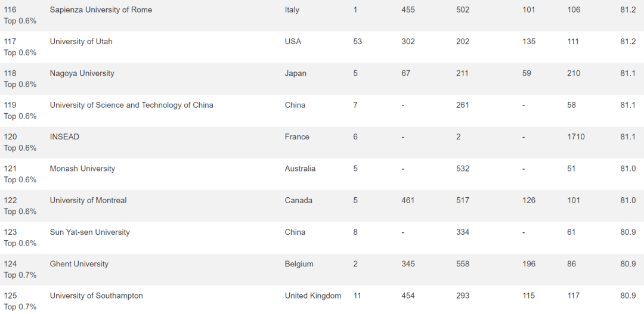Viewport: 644px width, 314px height.
Task: Open Nagoya University entry
Action: 82,73
